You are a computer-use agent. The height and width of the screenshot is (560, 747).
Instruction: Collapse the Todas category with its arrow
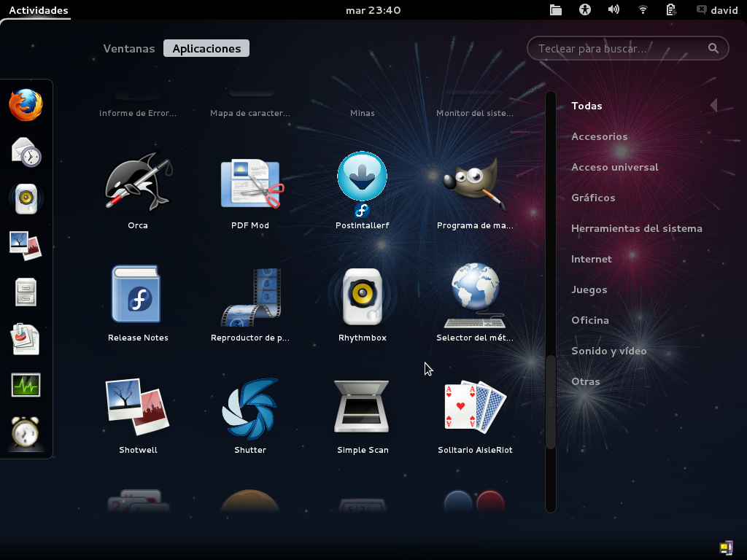[713, 105]
